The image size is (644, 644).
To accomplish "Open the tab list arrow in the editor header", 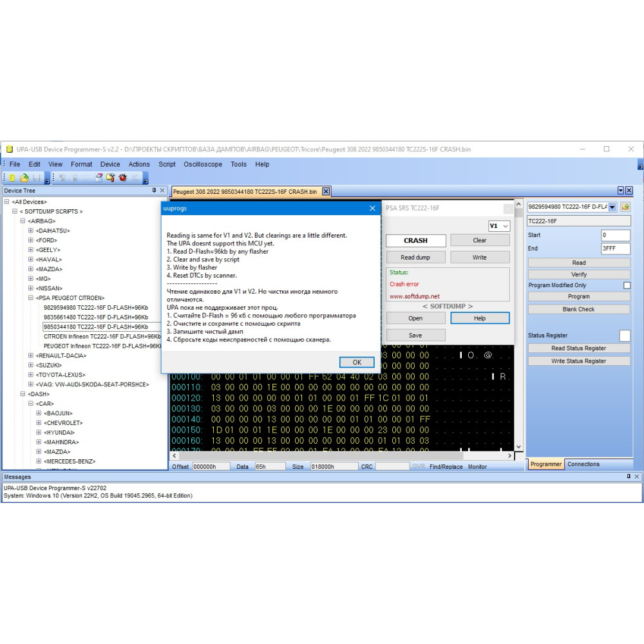I will [621, 190].
